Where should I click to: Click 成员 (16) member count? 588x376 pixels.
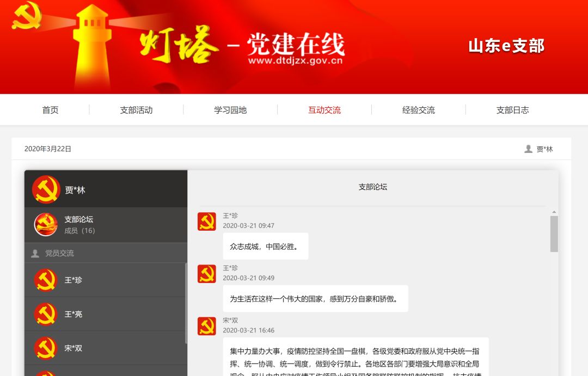[x=79, y=231]
